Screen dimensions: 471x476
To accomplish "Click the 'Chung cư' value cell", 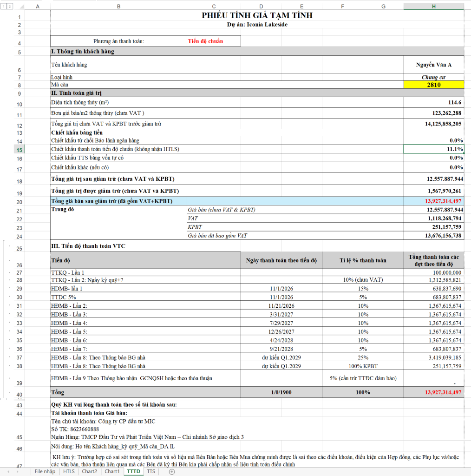I will click(x=434, y=77).
